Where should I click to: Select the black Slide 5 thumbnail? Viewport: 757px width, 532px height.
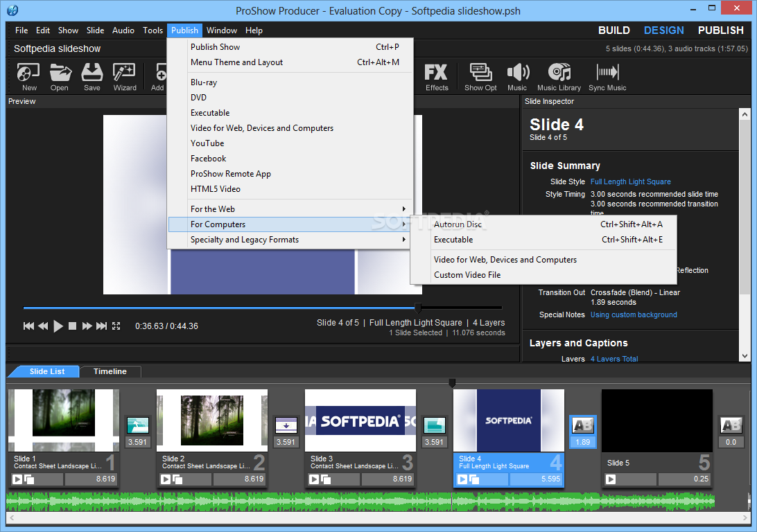coord(656,420)
